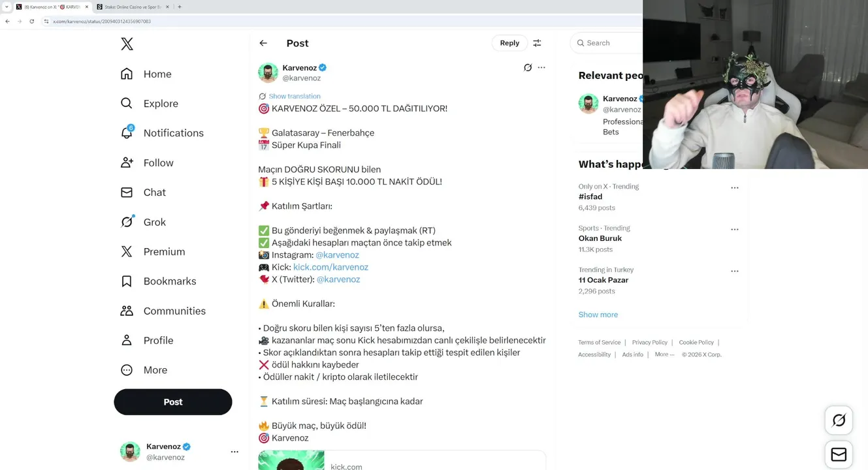
Task: Open the Follow page
Action: [147, 163]
